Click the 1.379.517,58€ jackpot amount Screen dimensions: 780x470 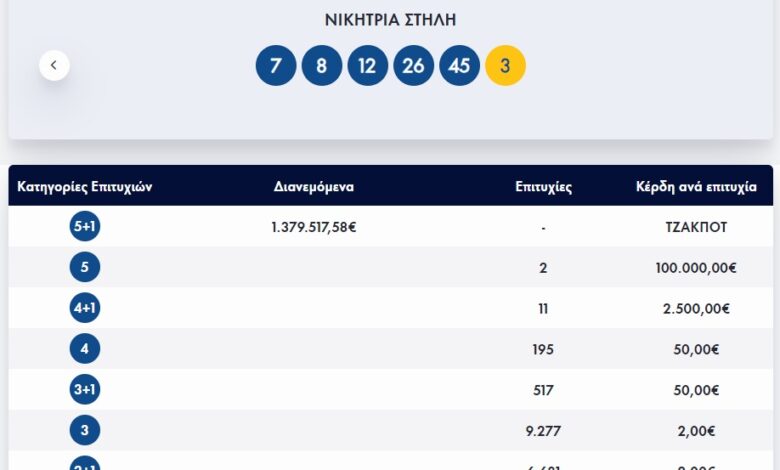314,227
